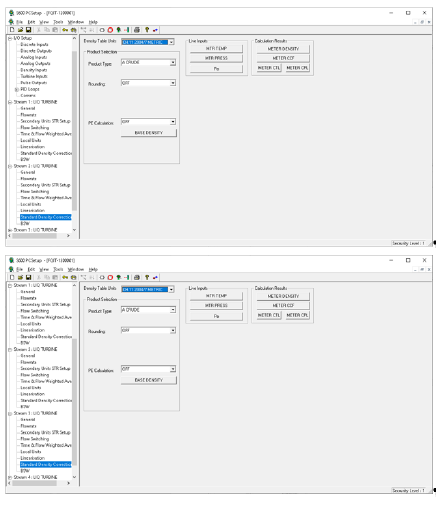Screen dimensions: 439x507
Task: Click the green tree icon in lower window toolbar
Action: pyautogui.click(x=118, y=277)
